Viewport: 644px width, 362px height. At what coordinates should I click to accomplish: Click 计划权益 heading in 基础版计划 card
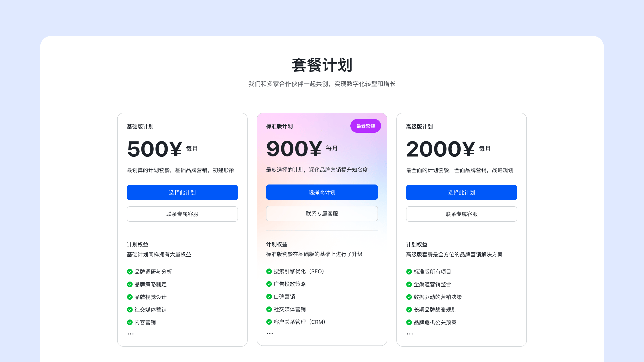tap(137, 245)
